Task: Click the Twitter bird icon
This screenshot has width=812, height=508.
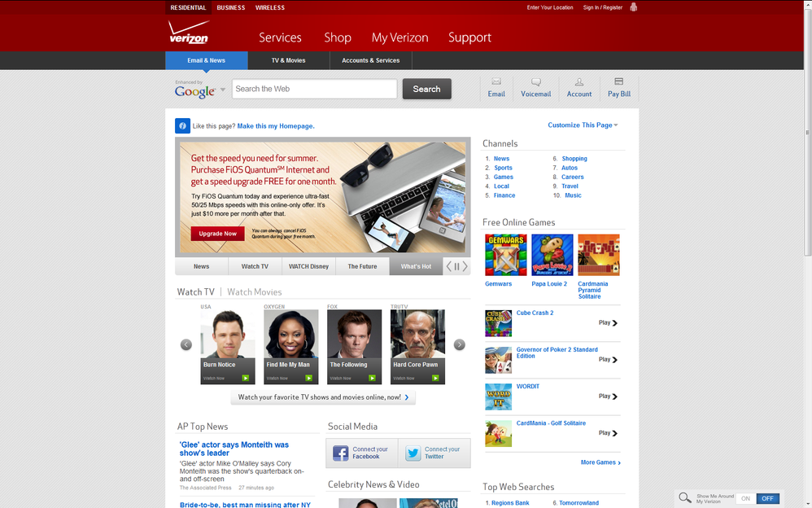Action: [413, 453]
